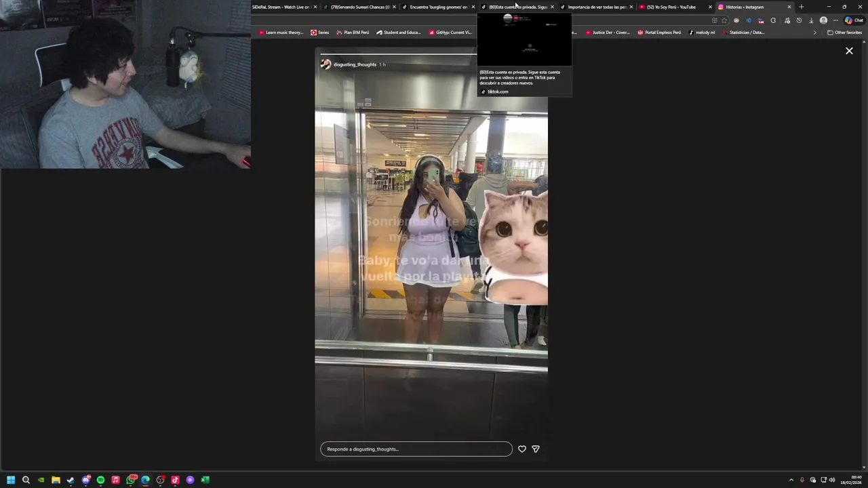Open the Copilot Chat button
The width and height of the screenshot is (868, 488).
click(854, 20)
